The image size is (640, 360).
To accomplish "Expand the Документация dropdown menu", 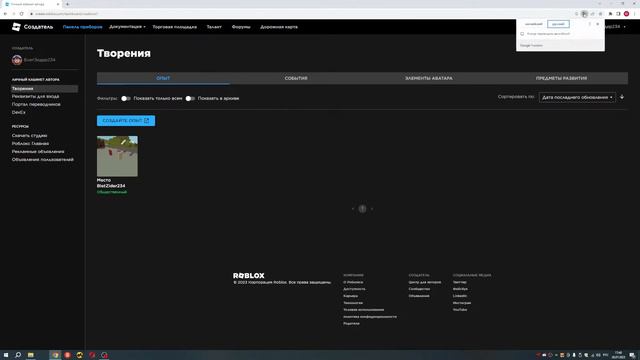I will pyautogui.click(x=127, y=27).
